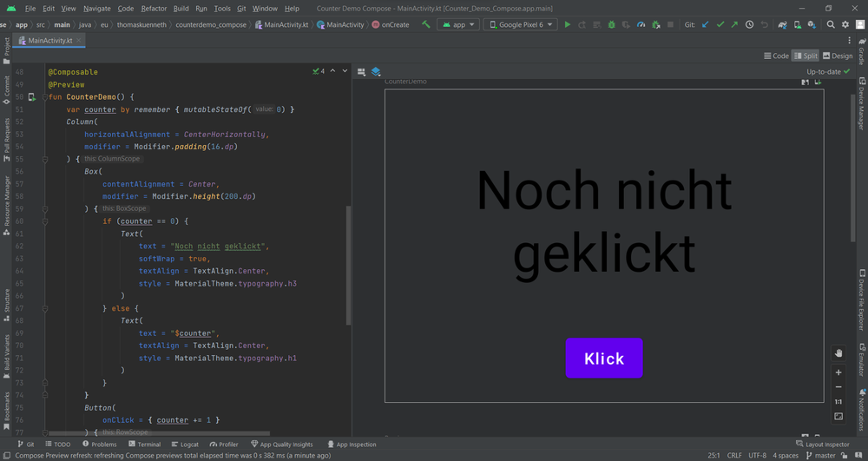Click the Build hammer icon
This screenshot has height=461, width=868.
coord(426,25)
